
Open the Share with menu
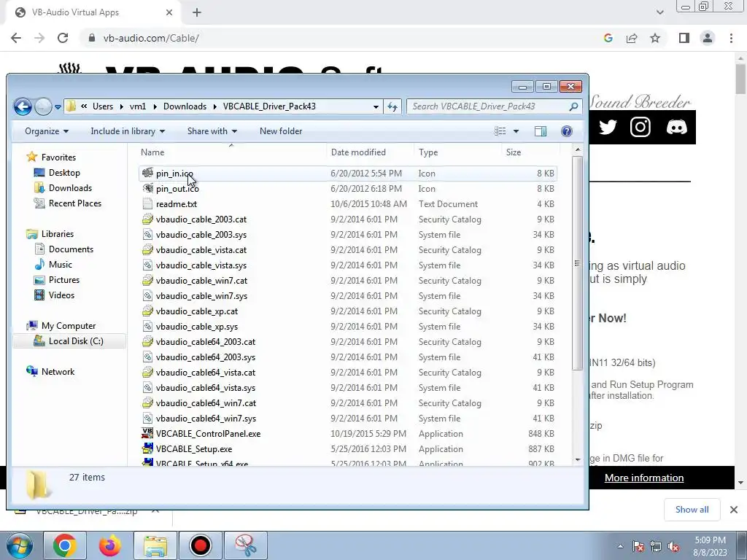(x=212, y=131)
